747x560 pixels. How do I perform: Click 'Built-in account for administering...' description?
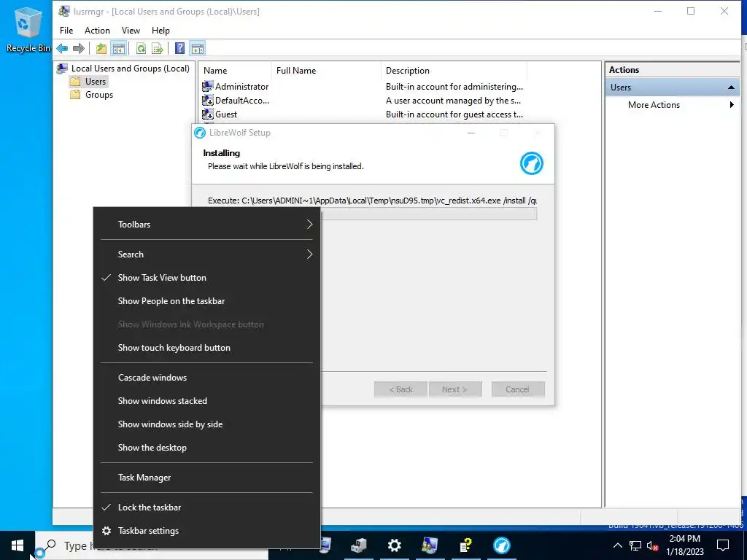[454, 87]
